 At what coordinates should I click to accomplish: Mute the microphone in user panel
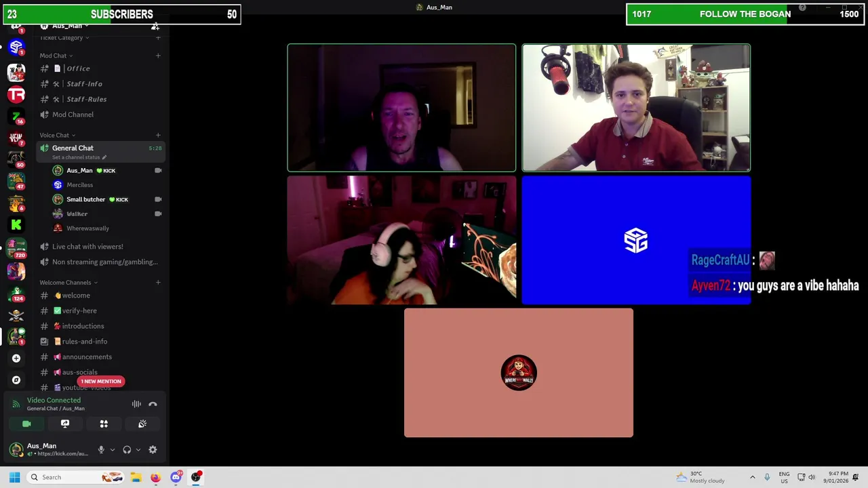[101, 449]
